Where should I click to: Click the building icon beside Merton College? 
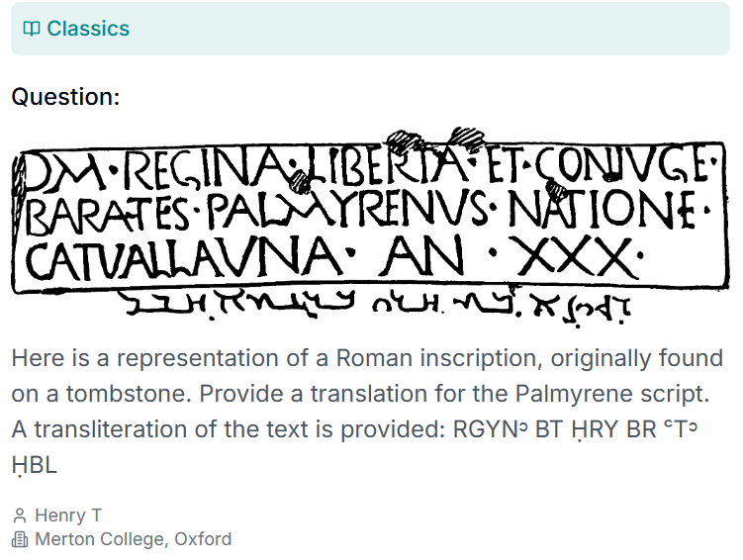20,539
